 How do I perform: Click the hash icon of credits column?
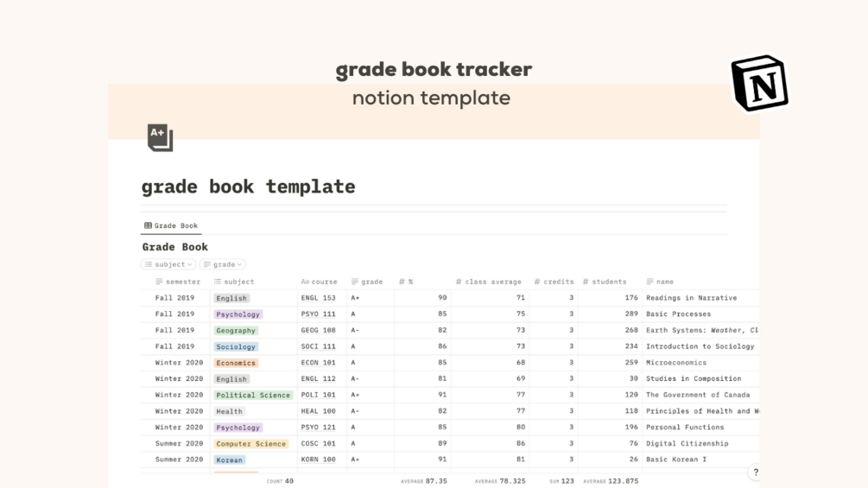537,282
